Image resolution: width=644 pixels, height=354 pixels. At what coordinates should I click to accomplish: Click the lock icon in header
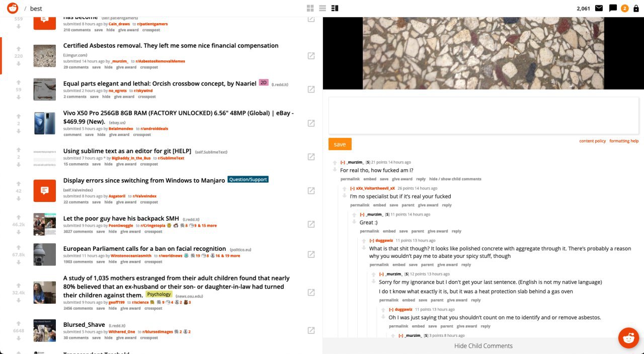tap(636, 8)
